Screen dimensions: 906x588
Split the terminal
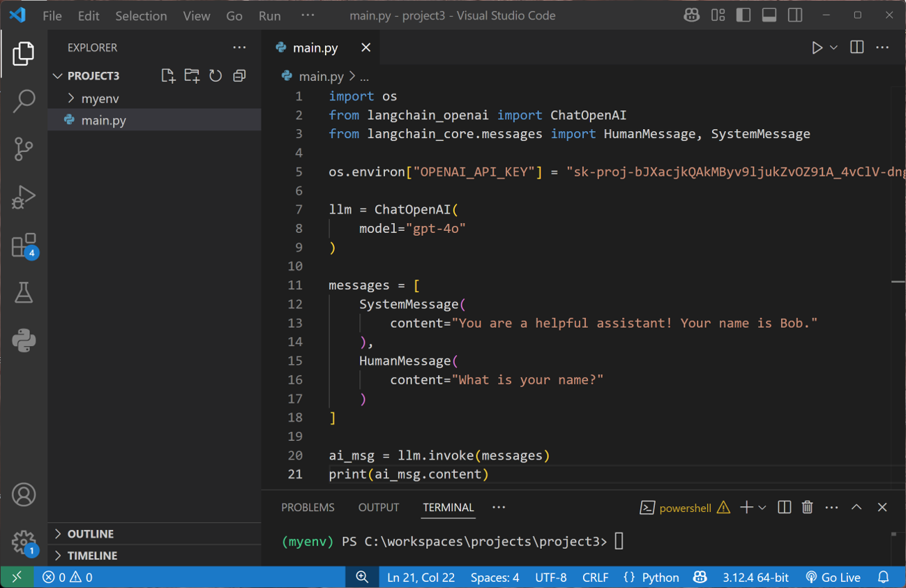(x=784, y=508)
